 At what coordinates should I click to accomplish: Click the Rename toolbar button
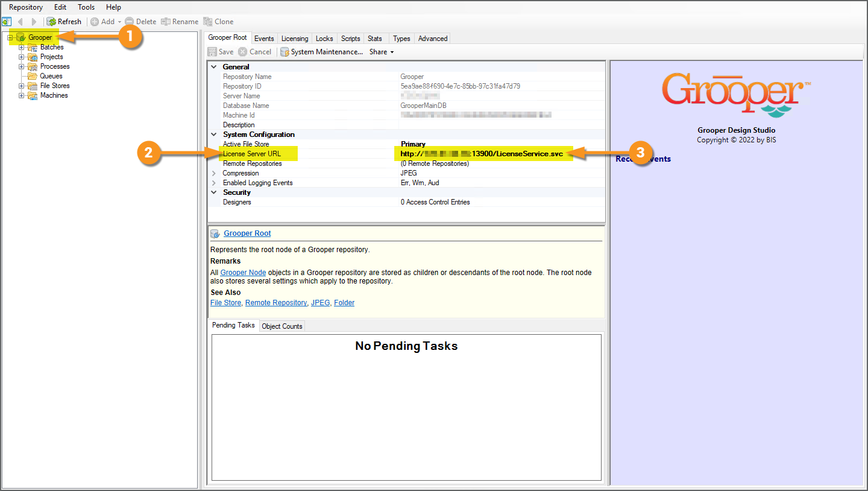[x=180, y=22]
